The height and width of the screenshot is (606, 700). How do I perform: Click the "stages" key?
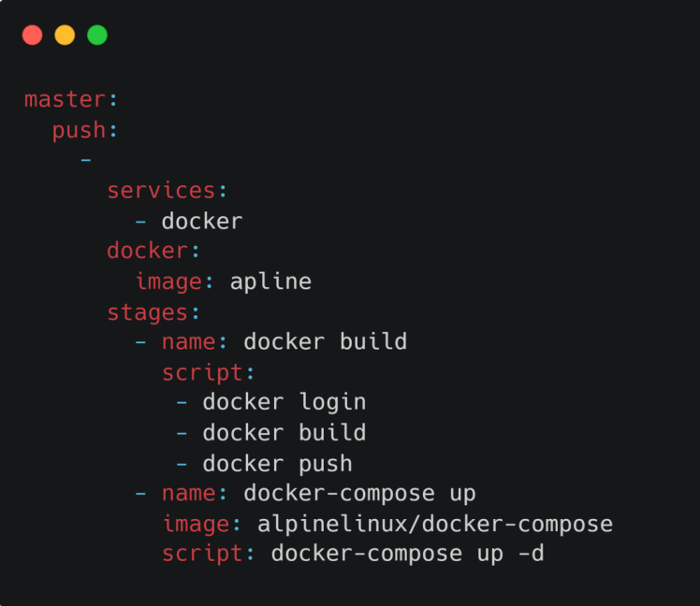click(147, 311)
